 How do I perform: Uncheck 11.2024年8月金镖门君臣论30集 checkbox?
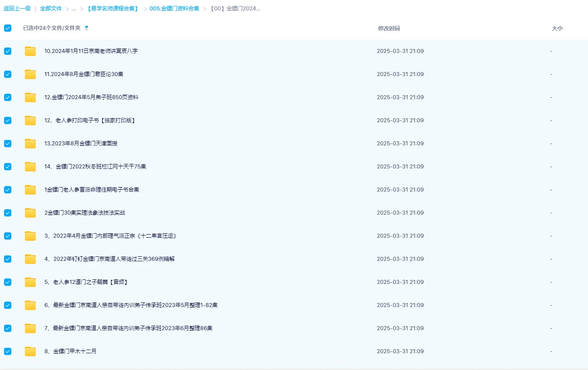pos(8,74)
